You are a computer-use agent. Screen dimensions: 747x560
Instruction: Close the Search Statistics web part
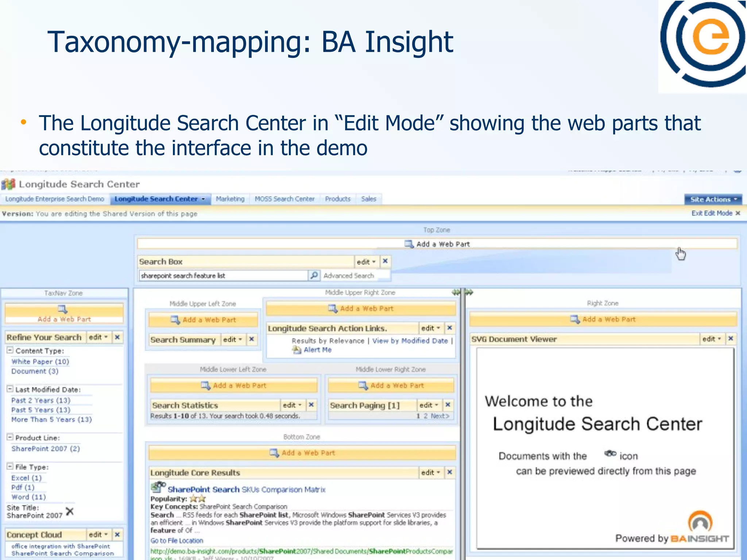311,405
